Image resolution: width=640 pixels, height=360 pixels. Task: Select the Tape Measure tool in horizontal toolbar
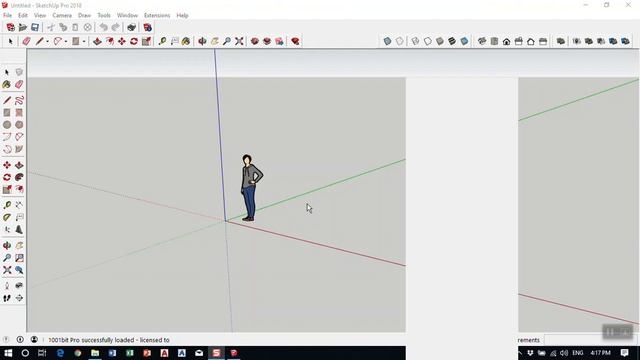pos(162,41)
